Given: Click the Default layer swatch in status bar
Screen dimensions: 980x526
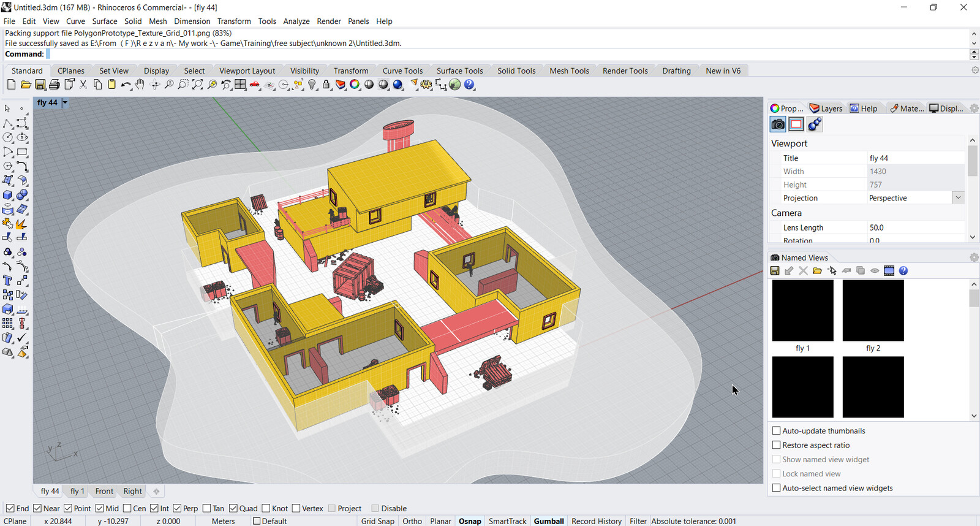Looking at the screenshot, I should click(x=257, y=521).
